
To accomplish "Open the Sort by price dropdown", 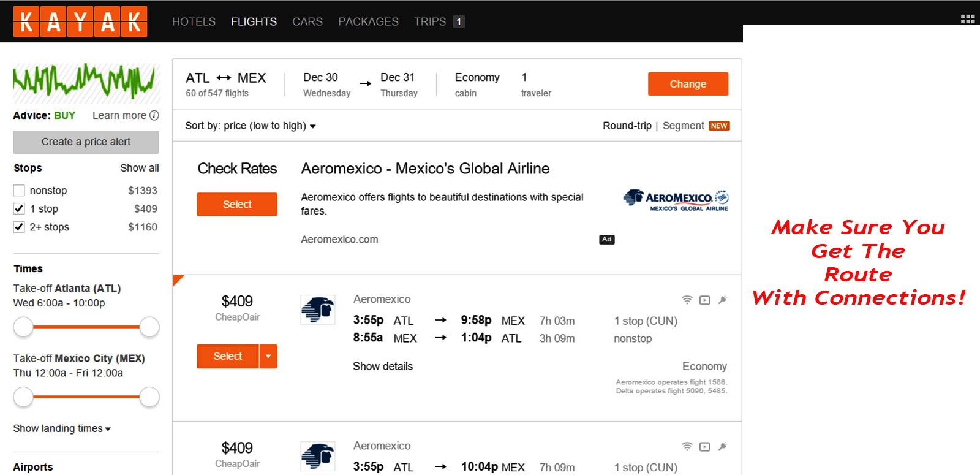I will coord(250,126).
